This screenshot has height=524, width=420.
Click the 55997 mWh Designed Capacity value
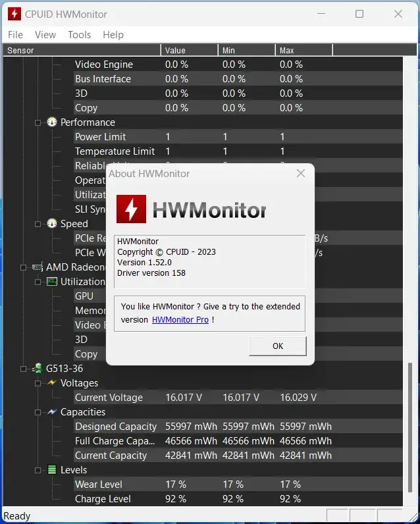click(x=191, y=427)
